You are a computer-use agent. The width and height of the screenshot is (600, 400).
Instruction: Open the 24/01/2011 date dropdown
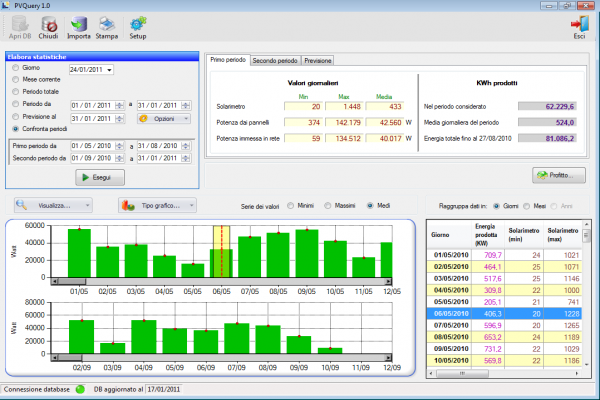click(109, 70)
